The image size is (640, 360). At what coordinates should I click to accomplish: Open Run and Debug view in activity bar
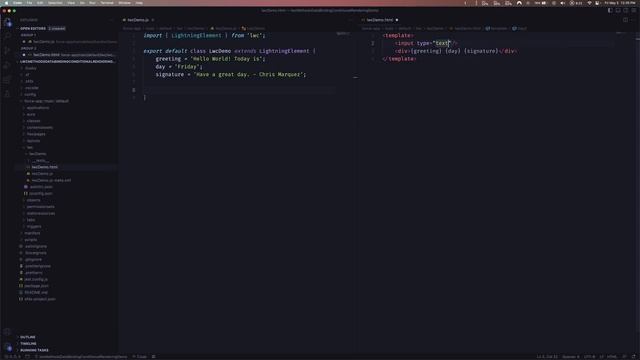point(8,65)
